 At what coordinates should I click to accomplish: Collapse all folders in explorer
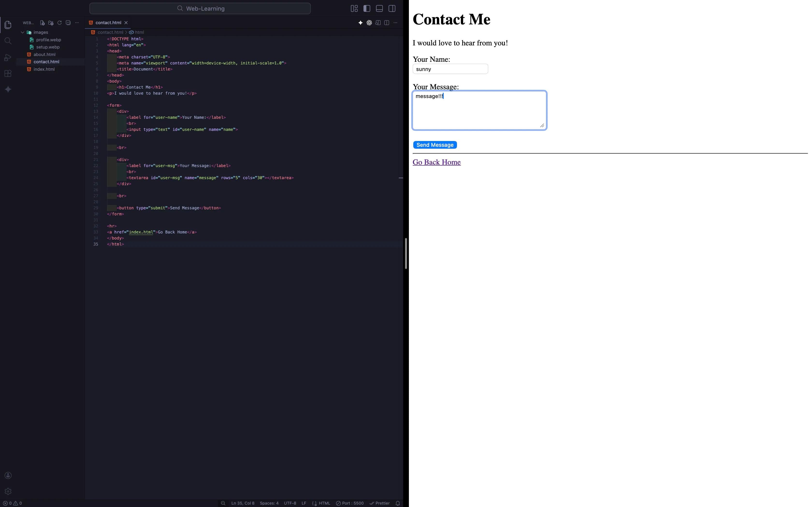coord(68,23)
